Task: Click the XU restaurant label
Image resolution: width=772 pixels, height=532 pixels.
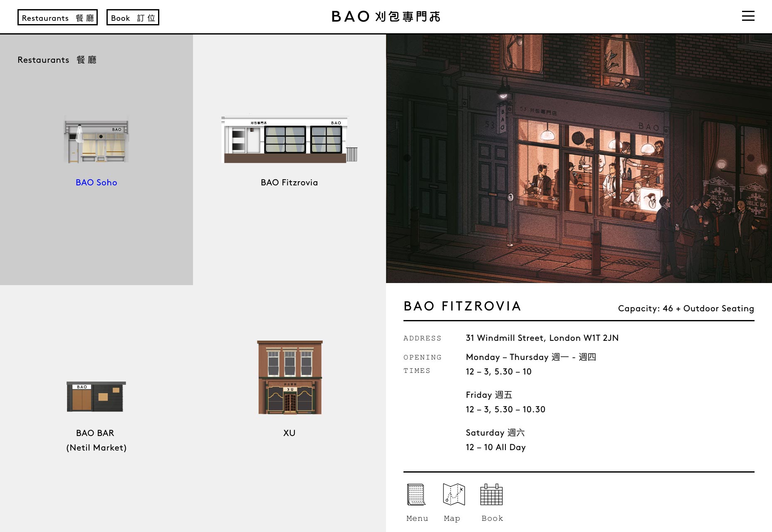Action: 289,433
